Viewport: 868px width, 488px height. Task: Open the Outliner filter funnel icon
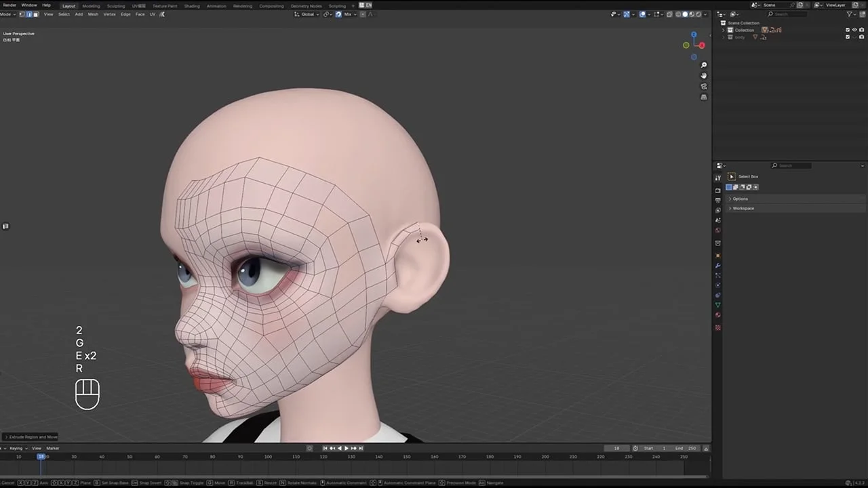[x=849, y=14]
